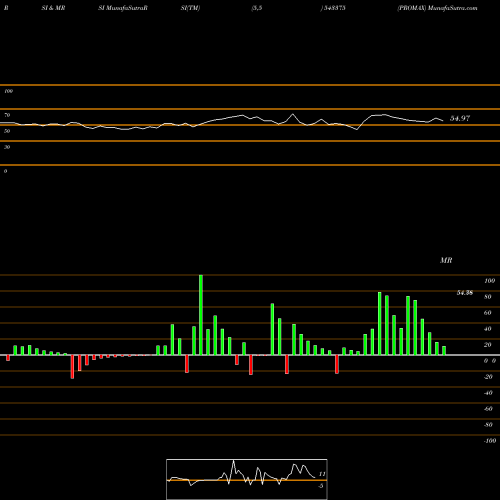Click the RSI line peak near the chart's center
Image resolution: width=500 pixels, height=500 pixels.
tap(293, 114)
